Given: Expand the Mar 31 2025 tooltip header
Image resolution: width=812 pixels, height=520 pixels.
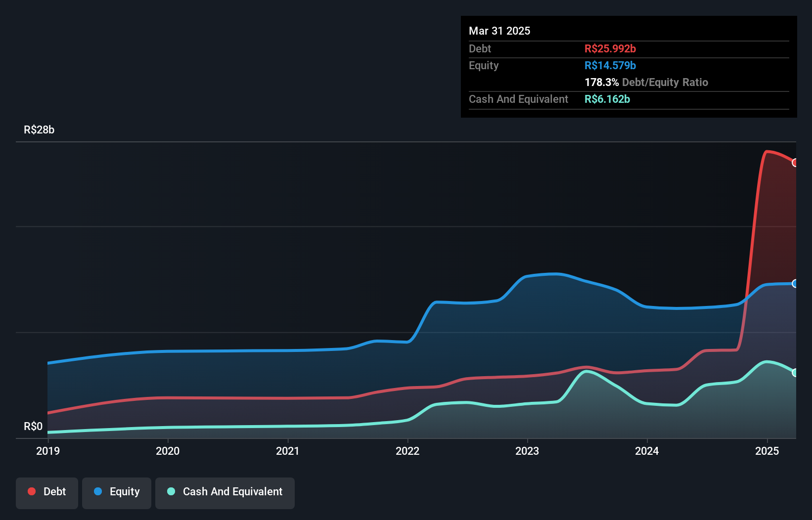Looking at the screenshot, I should click(x=499, y=31).
